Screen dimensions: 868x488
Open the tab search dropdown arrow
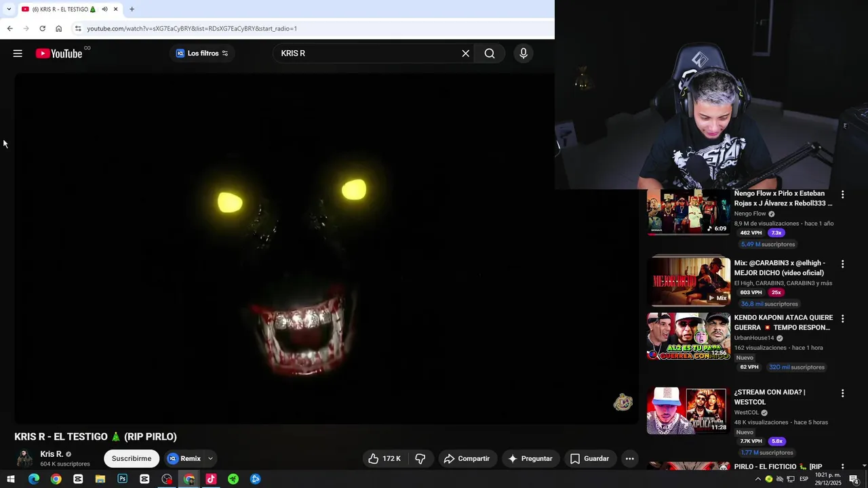8,9
